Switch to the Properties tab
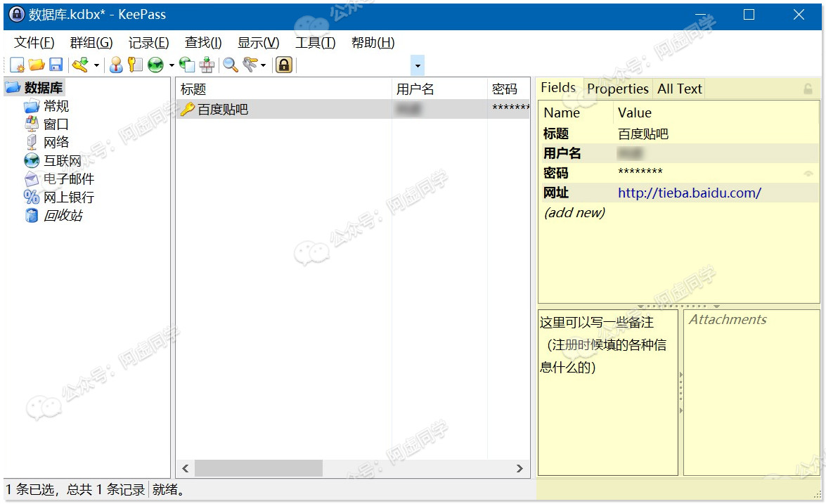This screenshot has height=504, width=826. point(618,89)
